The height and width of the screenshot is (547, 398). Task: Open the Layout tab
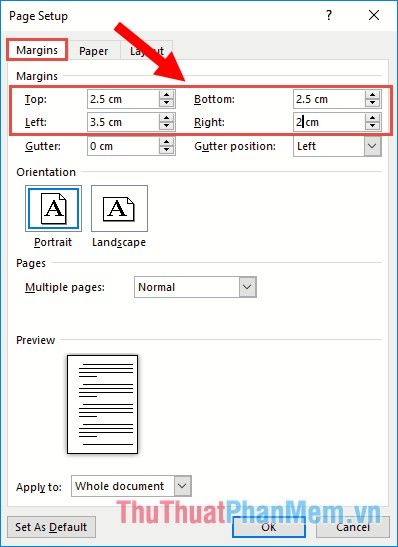pos(147,51)
